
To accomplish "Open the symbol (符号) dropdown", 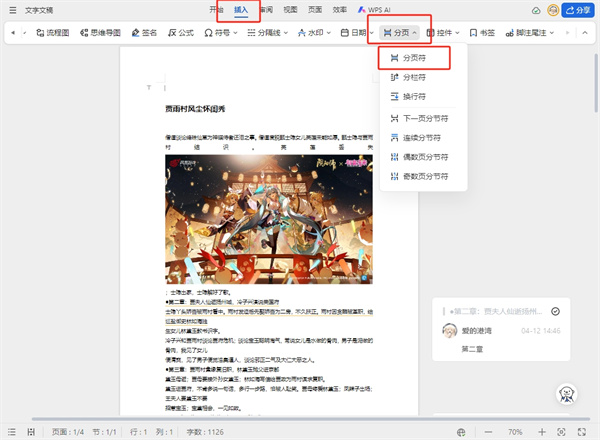I will pyautogui.click(x=221, y=33).
